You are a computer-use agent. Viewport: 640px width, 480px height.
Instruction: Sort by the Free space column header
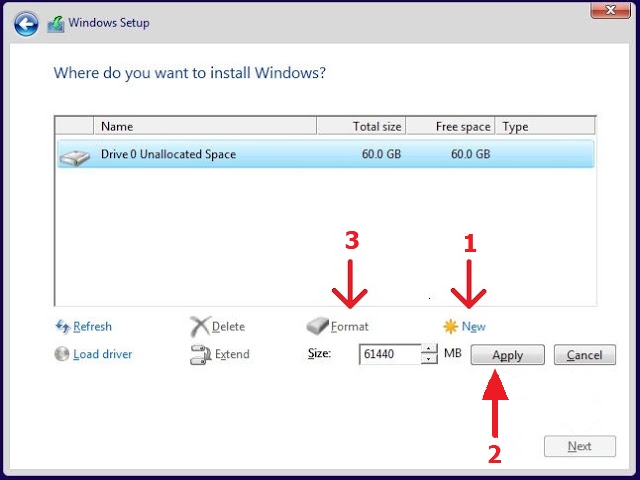pos(450,126)
